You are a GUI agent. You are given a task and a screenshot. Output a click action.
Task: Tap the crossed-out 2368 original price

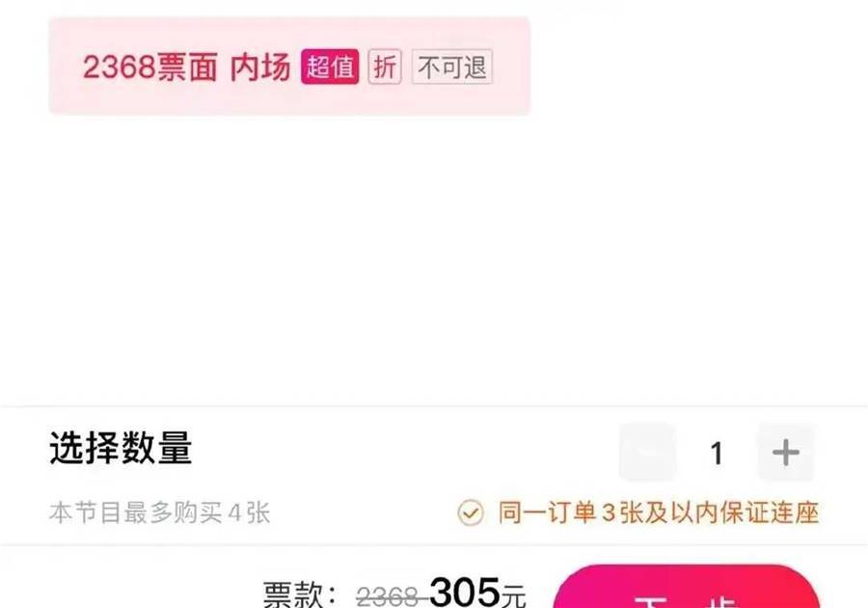pyautogui.click(x=388, y=596)
